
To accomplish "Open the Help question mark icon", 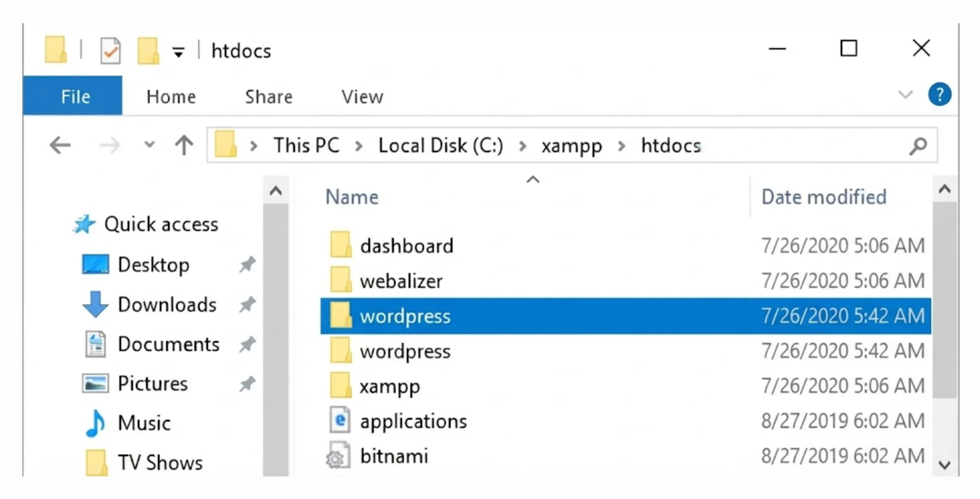I will click(939, 94).
